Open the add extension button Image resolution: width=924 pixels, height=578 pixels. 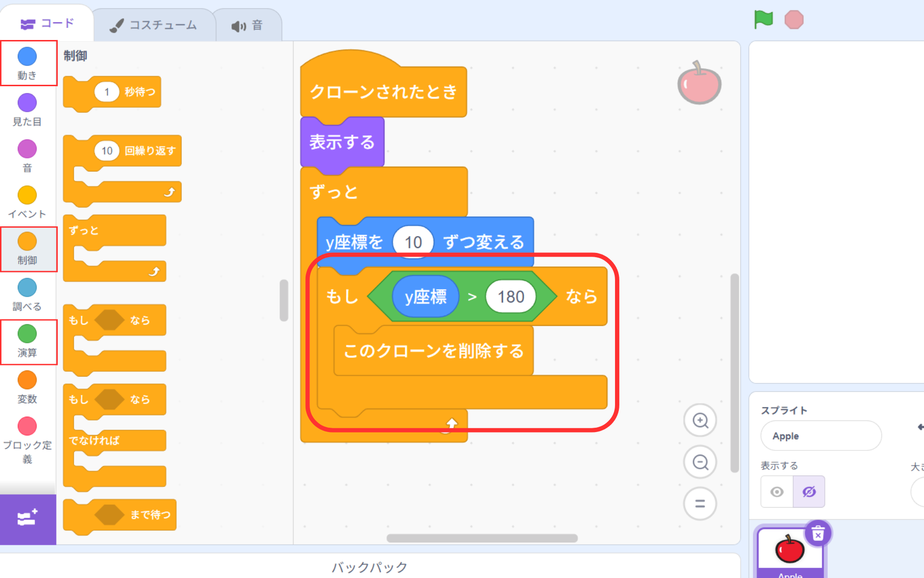coord(27,519)
